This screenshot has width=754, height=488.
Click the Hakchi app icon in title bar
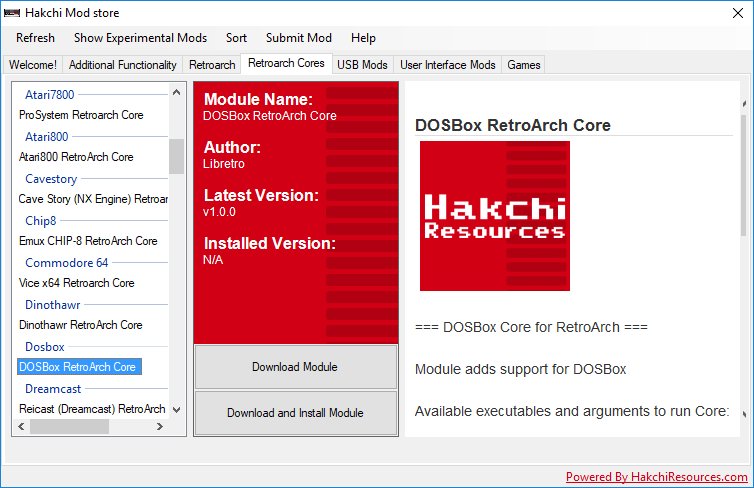(12, 13)
